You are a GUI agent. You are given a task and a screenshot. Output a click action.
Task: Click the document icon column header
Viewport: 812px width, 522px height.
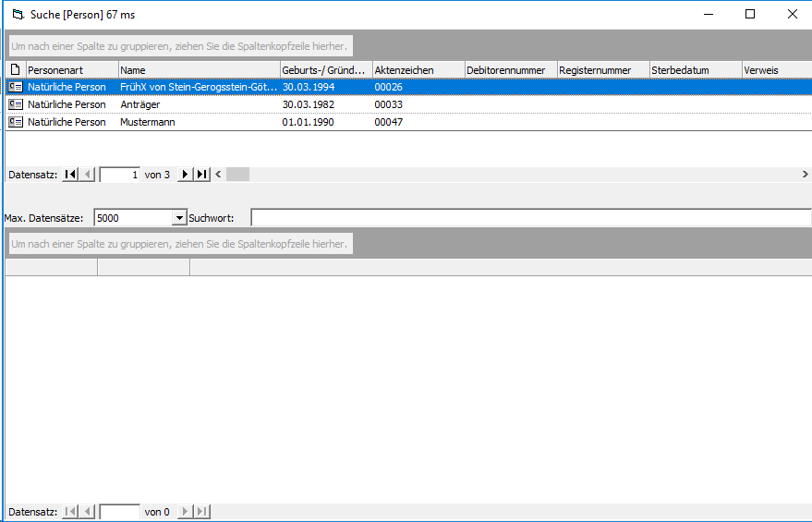[x=15, y=69]
